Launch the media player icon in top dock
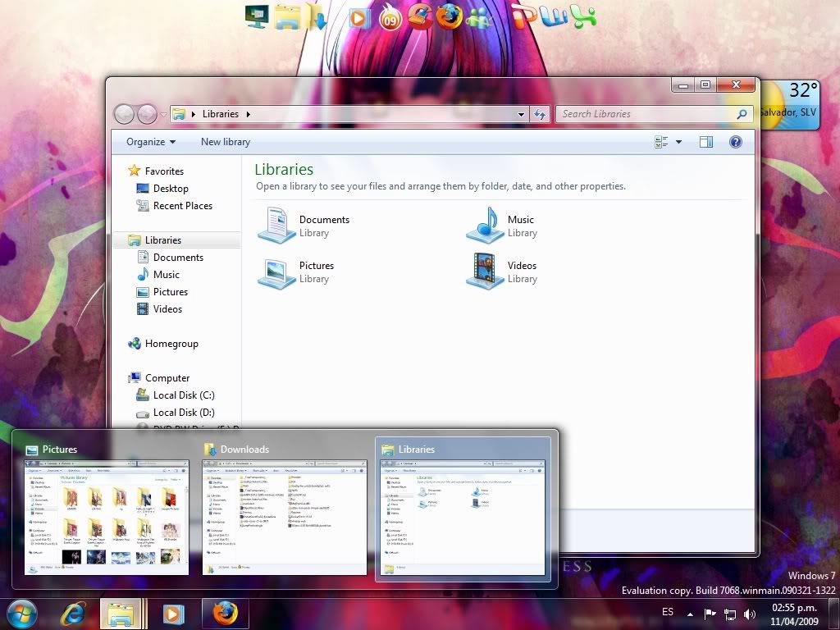 [x=358, y=19]
